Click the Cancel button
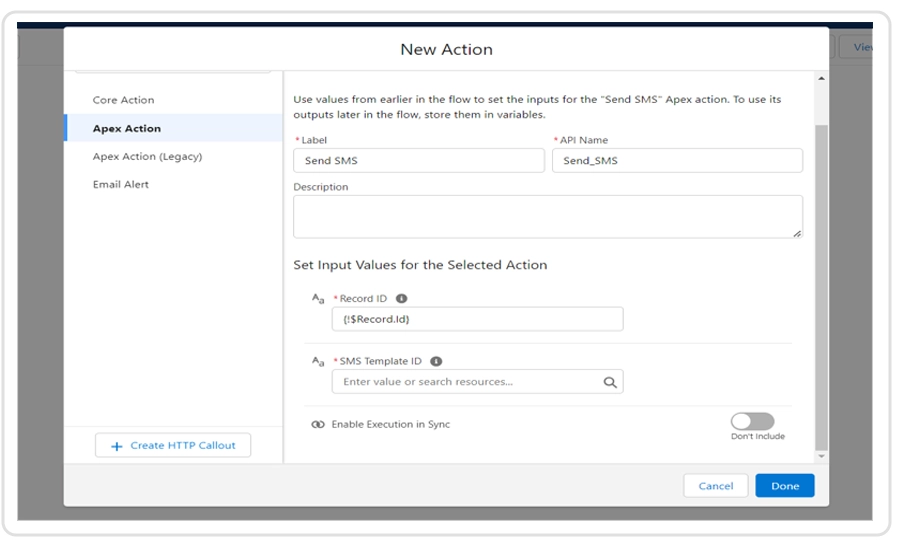The width and height of the screenshot is (900, 550). (715, 486)
